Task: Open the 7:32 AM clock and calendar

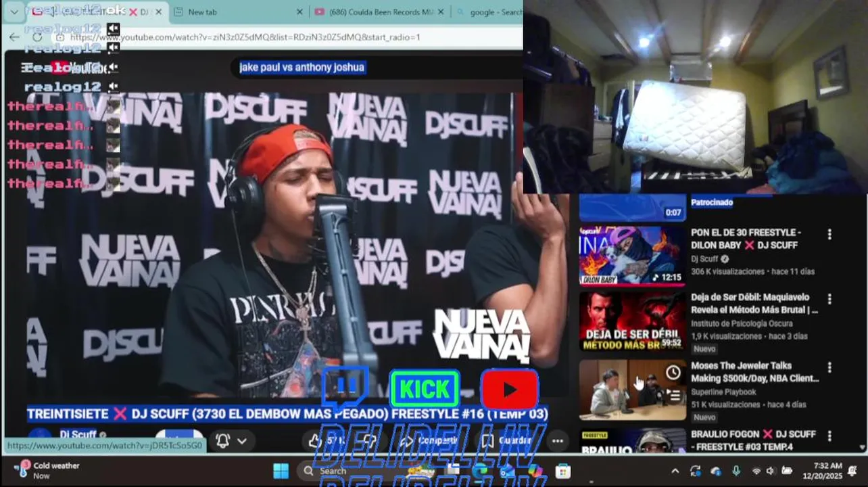Action: pyautogui.click(x=822, y=471)
